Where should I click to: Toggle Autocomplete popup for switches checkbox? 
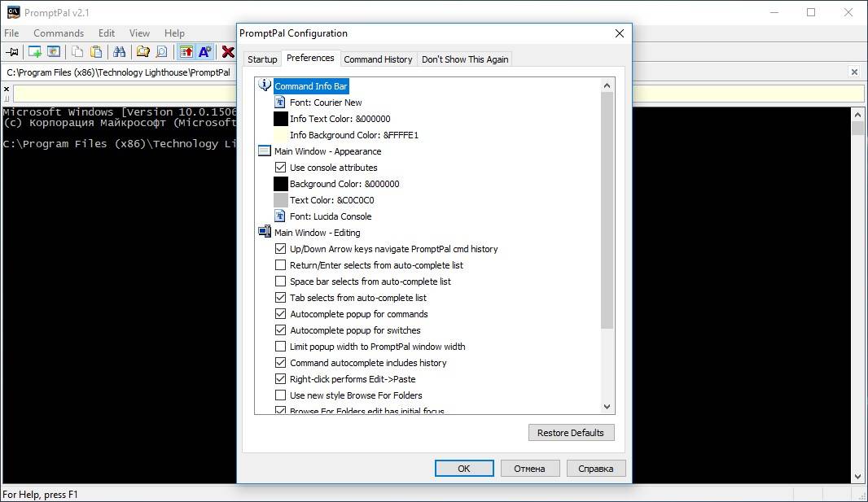(x=281, y=330)
